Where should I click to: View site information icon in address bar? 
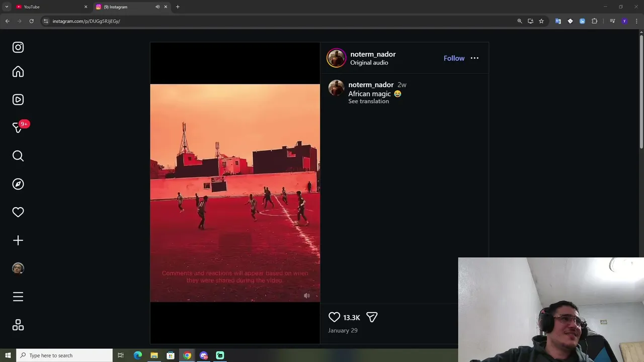point(46,21)
